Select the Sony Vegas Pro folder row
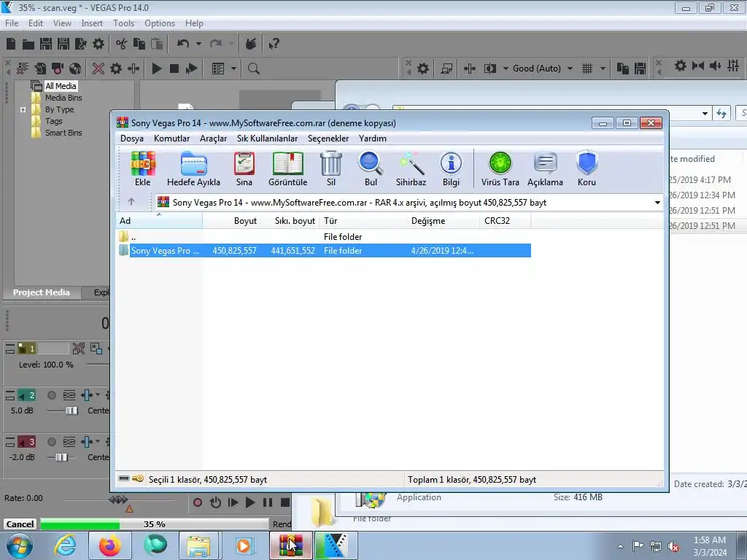 click(x=325, y=251)
